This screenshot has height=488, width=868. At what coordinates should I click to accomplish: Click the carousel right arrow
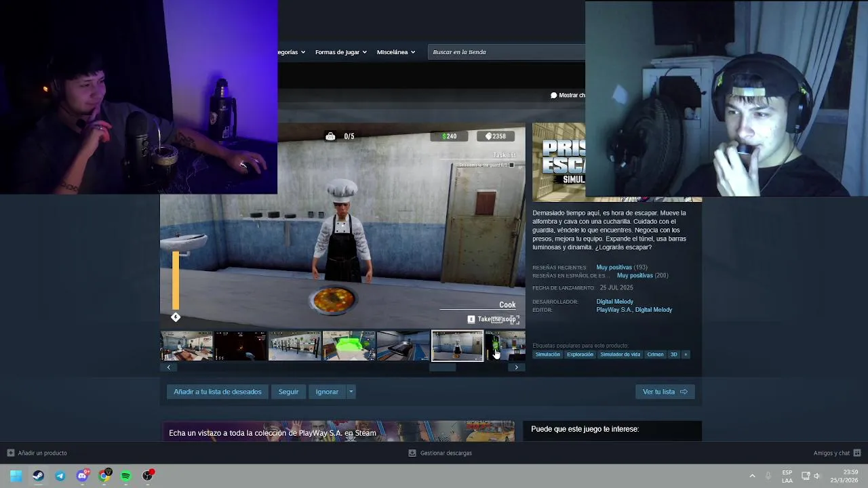click(x=517, y=367)
